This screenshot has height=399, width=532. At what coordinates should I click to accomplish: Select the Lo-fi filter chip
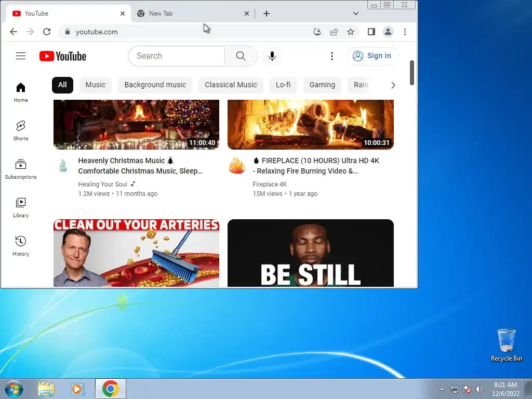283,85
